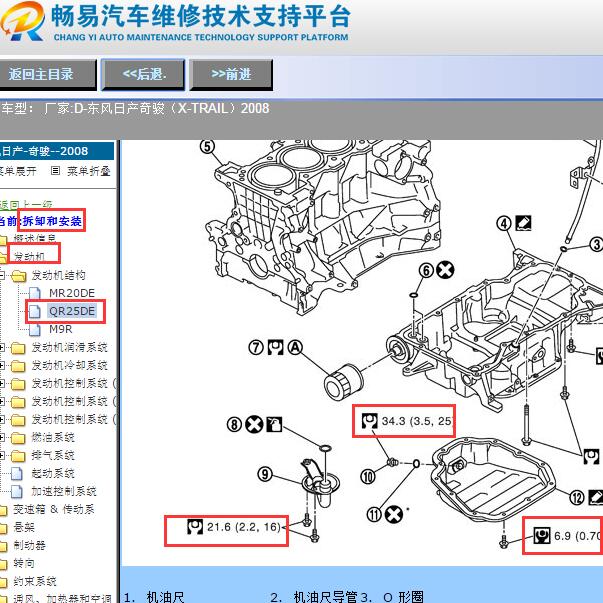Screen dimensions: 603x603
Task: Open the 概述信息 folder item
Action: pos(35,239)
